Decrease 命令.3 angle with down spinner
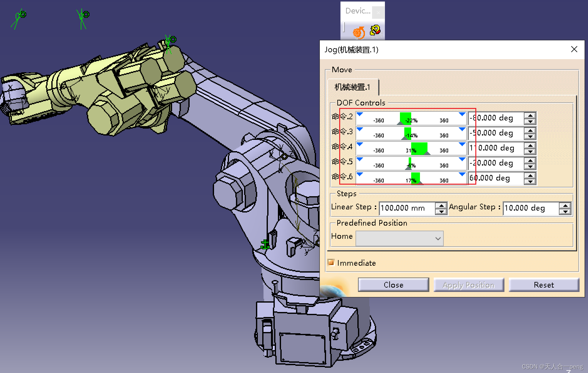Viewport: 588px width, 373px height. click(530, 137)
